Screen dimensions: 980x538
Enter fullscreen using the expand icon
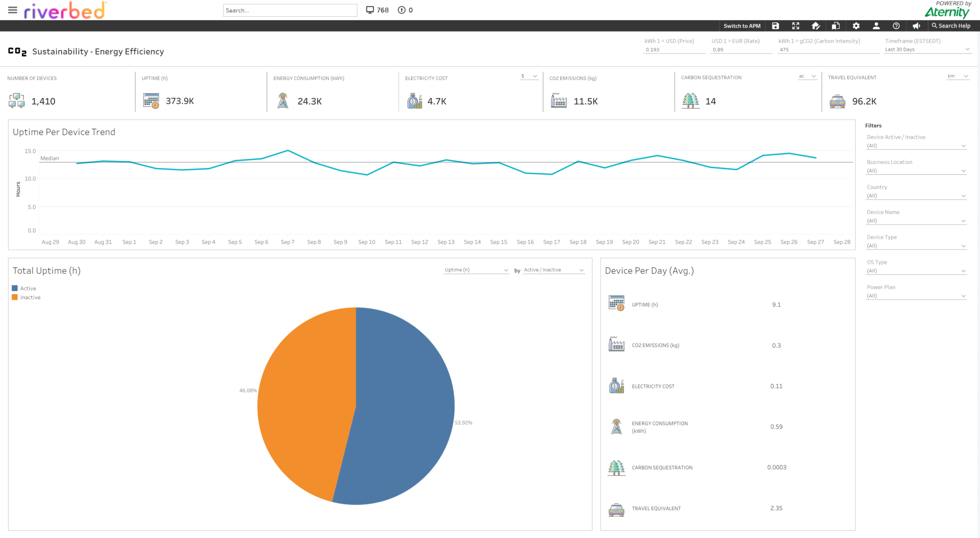796,26
